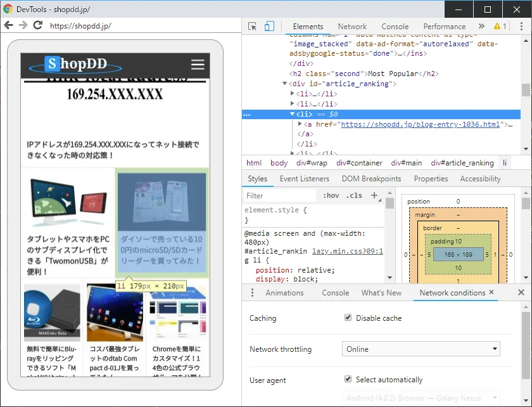Reload the page with the refresh icon
This screenshot has height=407, width=532.
(x=38, y=25)
